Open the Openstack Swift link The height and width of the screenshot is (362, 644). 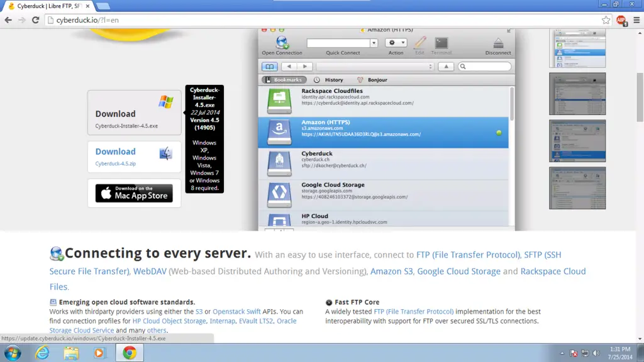236,312
